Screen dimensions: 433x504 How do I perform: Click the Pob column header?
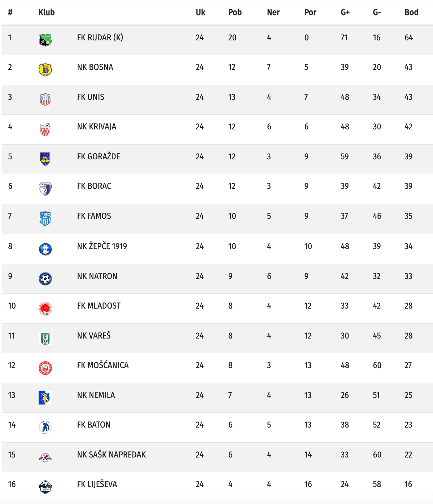[235, 12]
